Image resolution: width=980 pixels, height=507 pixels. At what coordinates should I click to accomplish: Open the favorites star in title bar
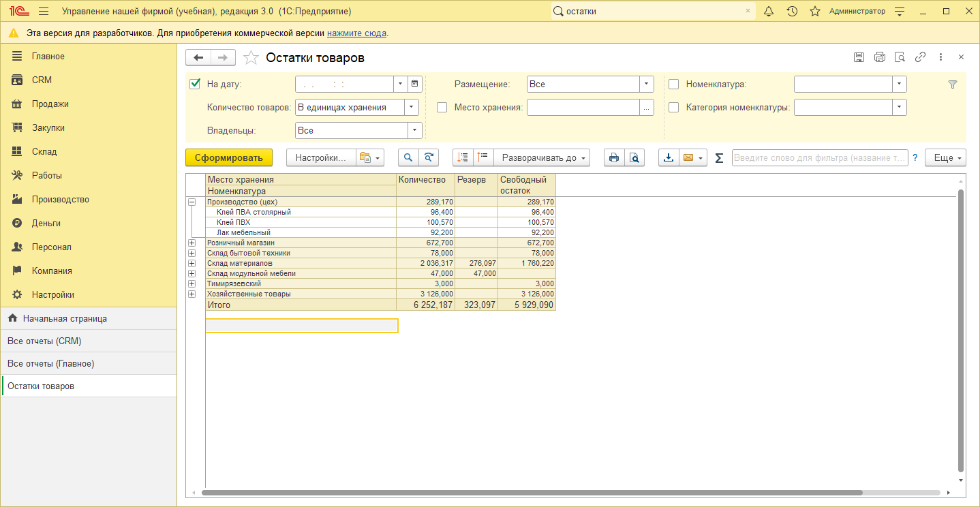(814, 12)
